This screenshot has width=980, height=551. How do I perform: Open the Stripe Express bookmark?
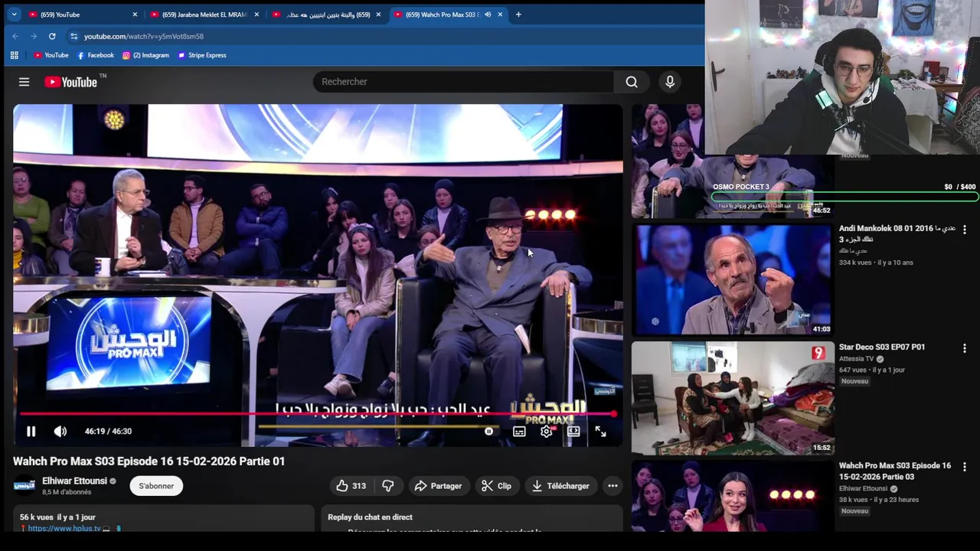(202, 55)
